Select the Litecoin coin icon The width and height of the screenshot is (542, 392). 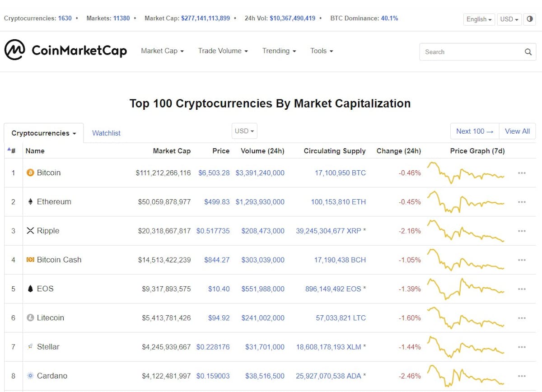[29, 317]
